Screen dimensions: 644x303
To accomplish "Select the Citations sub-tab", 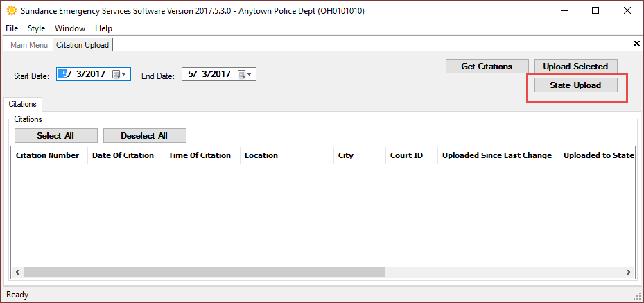I will 23,104.
